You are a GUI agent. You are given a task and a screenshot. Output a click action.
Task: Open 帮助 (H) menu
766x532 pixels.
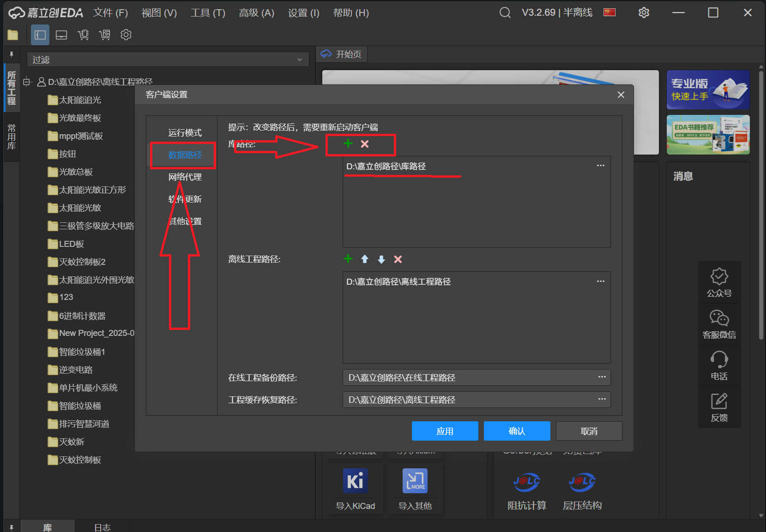351,13
